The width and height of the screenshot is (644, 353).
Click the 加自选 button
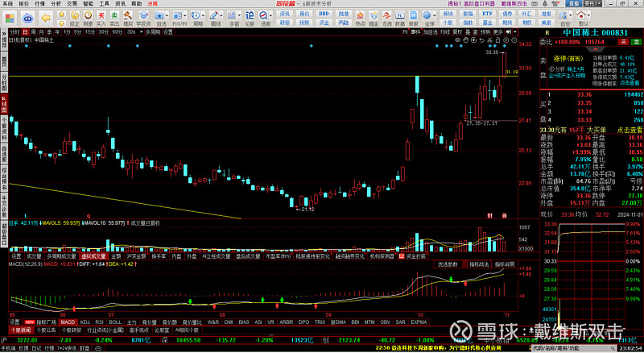[x=431, y=31]
